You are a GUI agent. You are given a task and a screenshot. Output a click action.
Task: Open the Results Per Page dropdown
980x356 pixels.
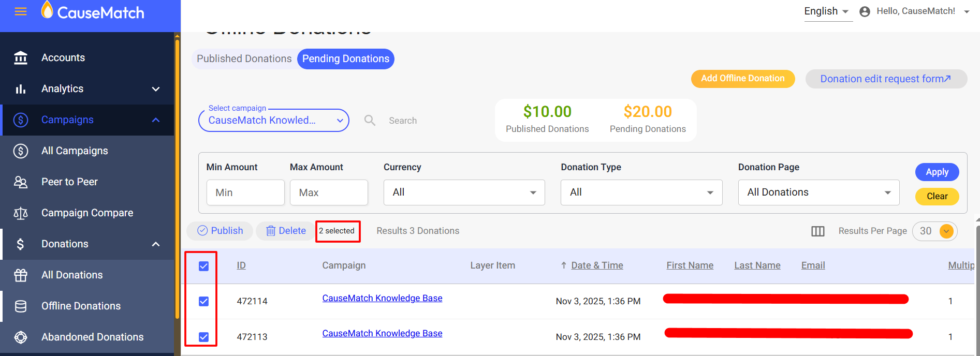(946, 231)
